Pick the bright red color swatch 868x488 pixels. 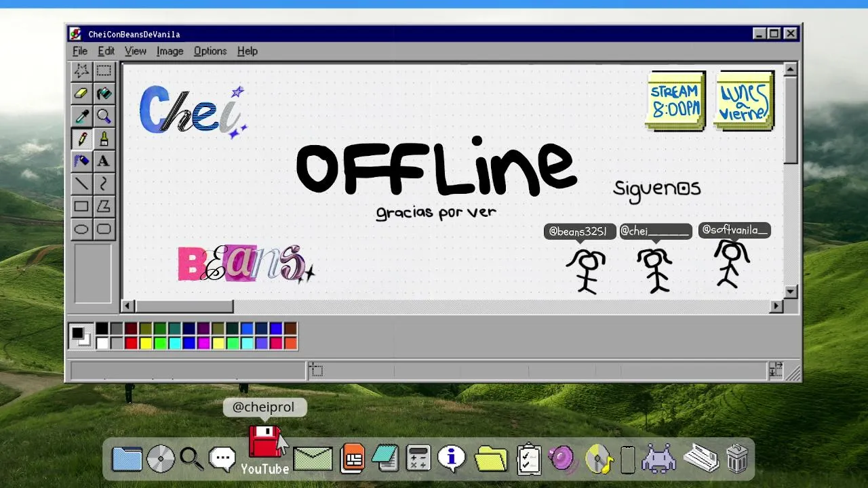click(x=131, y=343)
